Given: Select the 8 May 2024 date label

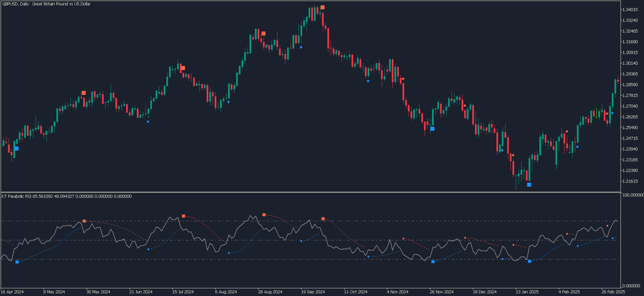Looking at the screenshot, I should click(54, 292).
